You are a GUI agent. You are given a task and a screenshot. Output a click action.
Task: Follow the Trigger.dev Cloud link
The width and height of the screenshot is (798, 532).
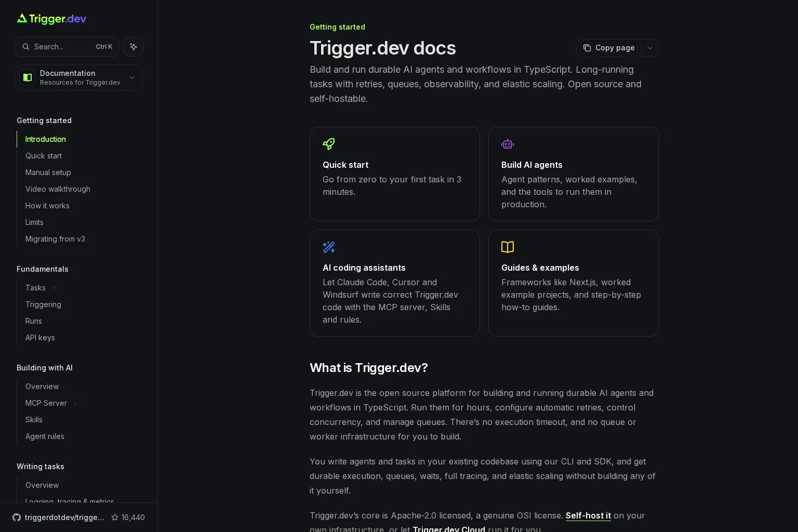[449, 529]
